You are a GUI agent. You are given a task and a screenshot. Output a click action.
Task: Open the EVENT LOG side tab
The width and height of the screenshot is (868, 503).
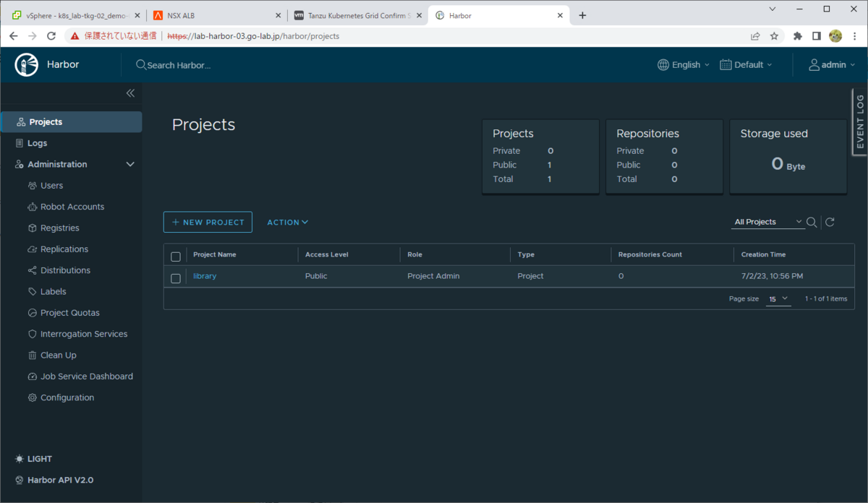[860, 121]
